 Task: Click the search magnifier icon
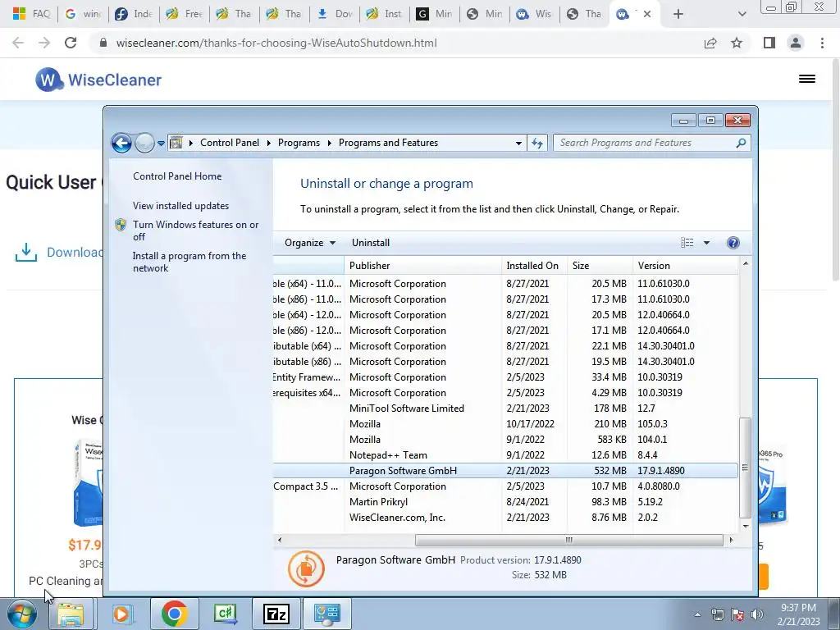[741, 143]
